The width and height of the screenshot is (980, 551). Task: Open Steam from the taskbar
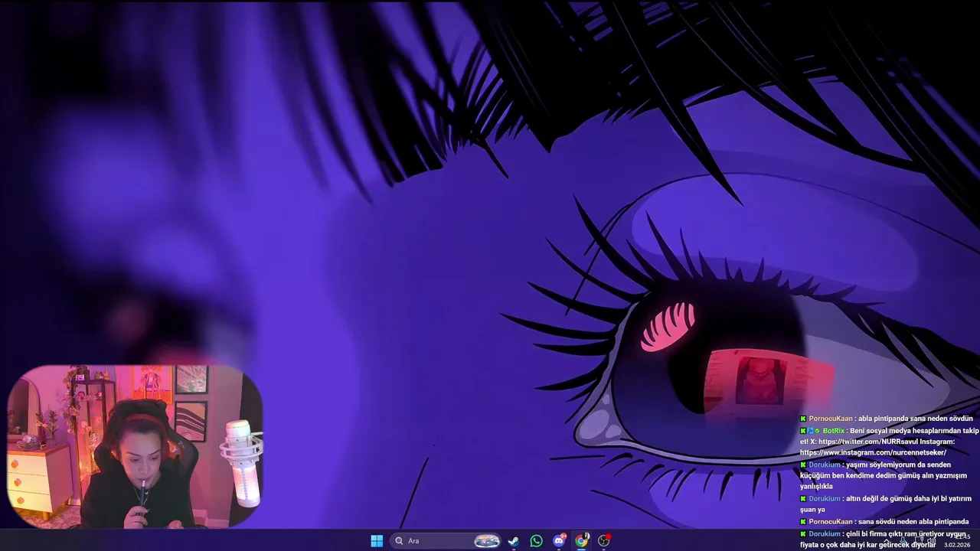click(514, 541)
